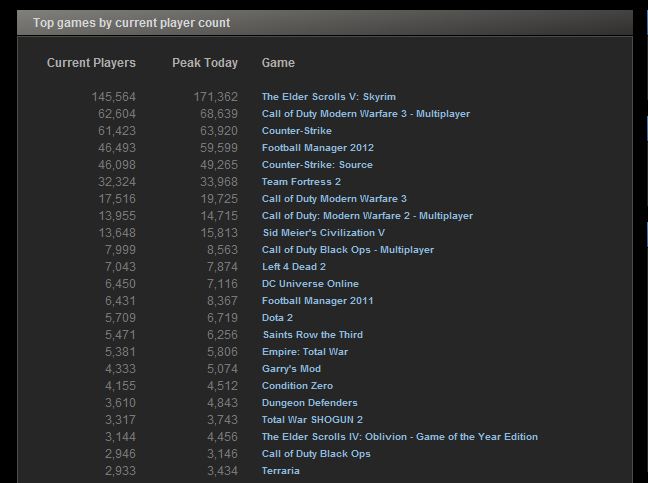Select peak today value 63,920
This screenshot has height=483, width=648.
point(219,131)
